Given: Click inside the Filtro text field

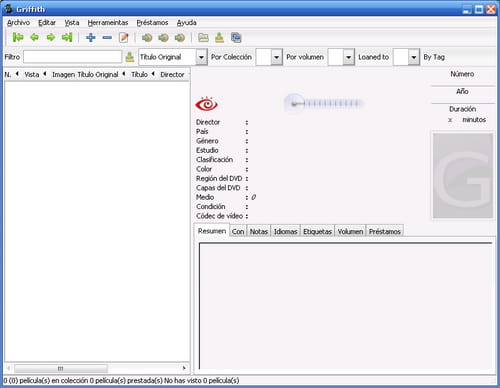Looking at the screenshot, I should tap(72, 57).
